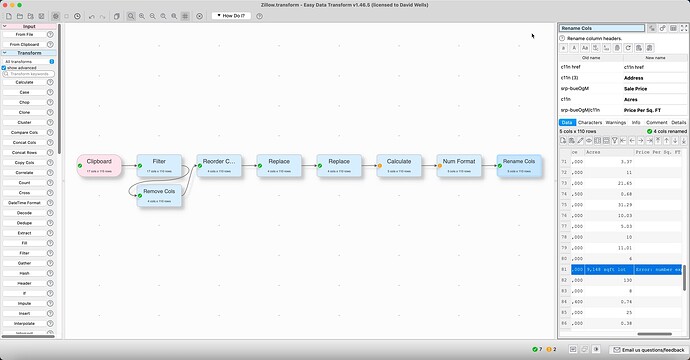Click the pencil edit icon in data toolbar
690x360 pixels.
[580, 140]
